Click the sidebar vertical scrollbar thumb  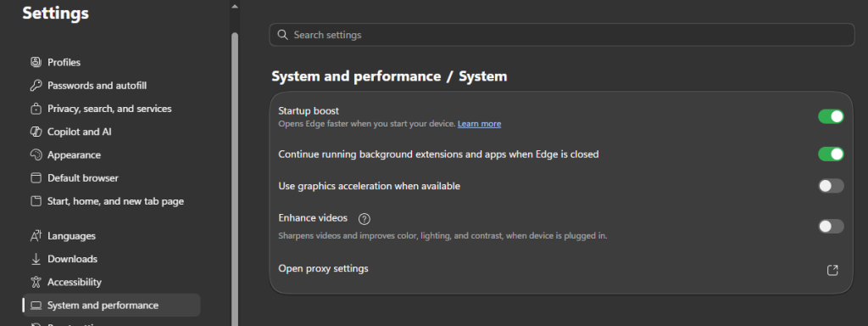coord(235,179)
